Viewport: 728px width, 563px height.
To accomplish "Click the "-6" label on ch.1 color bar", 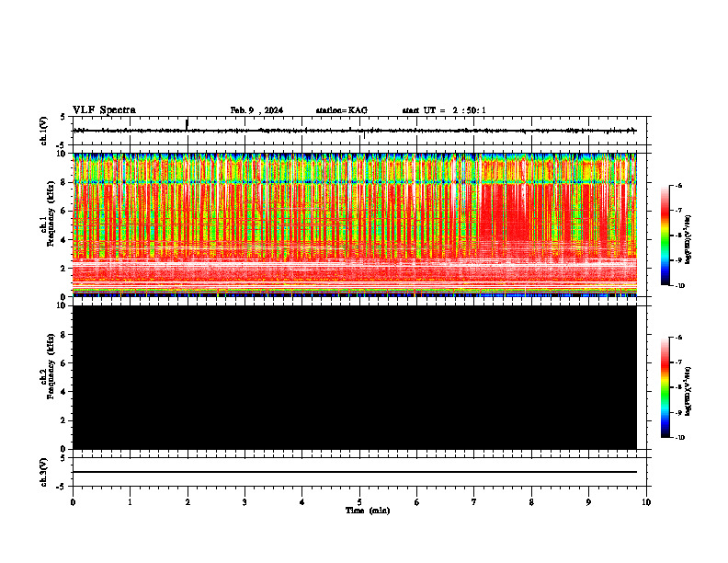I will click(678, 185).
